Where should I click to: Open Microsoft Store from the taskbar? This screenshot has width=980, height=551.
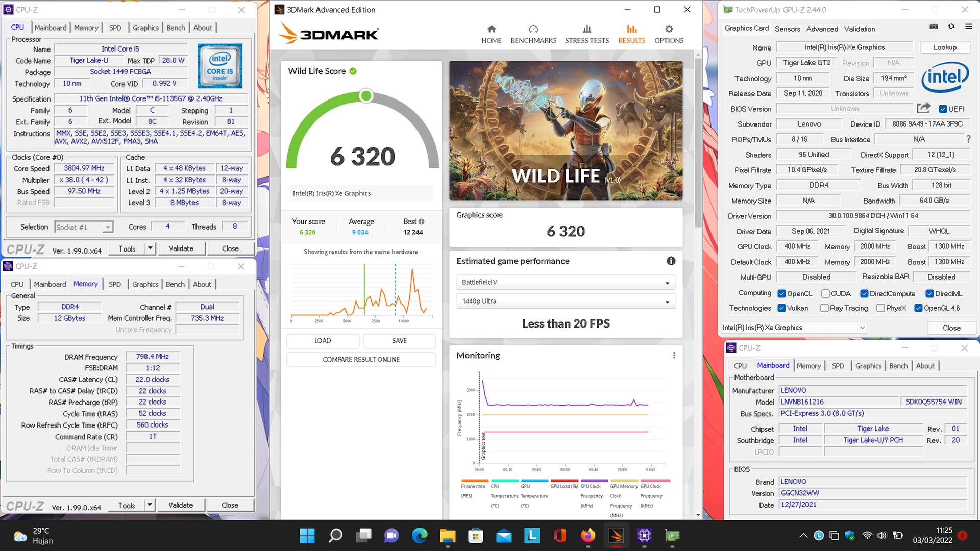pyautogui.click(x=476, y=535)
